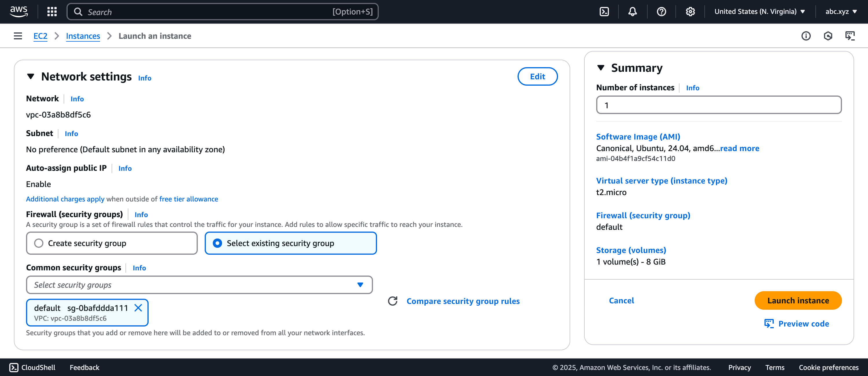Select the Create security group radio button
This screenshot has width=868, height=376.
click(x=39, y=243)
